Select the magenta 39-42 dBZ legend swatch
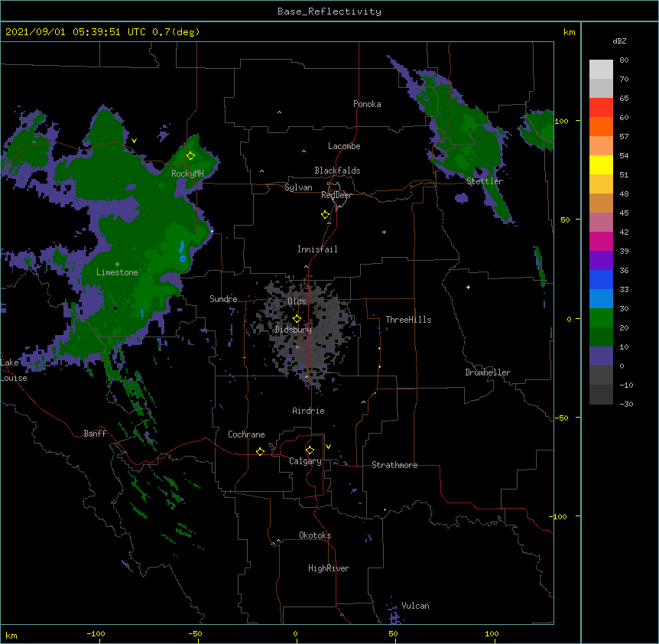The height and width of the screenshot is (644, 659). pyautogui.click(x=601, y=241)
